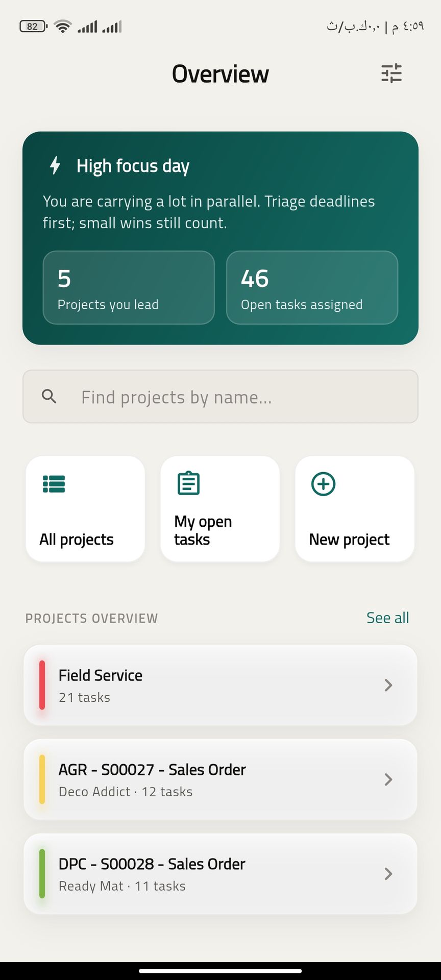Expand DPC - S00028 Sales Order chevron
The height and width of the screenshot is (980, 441).
[x=388, y=874]
